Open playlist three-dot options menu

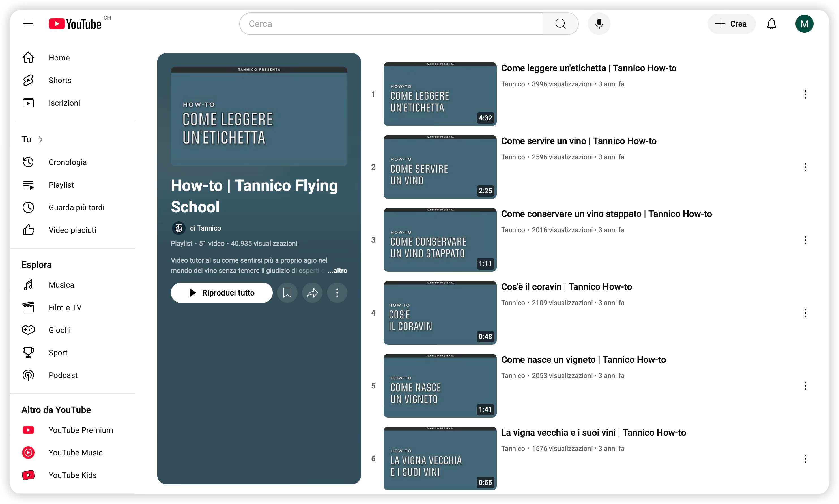(x=337, y=293)
